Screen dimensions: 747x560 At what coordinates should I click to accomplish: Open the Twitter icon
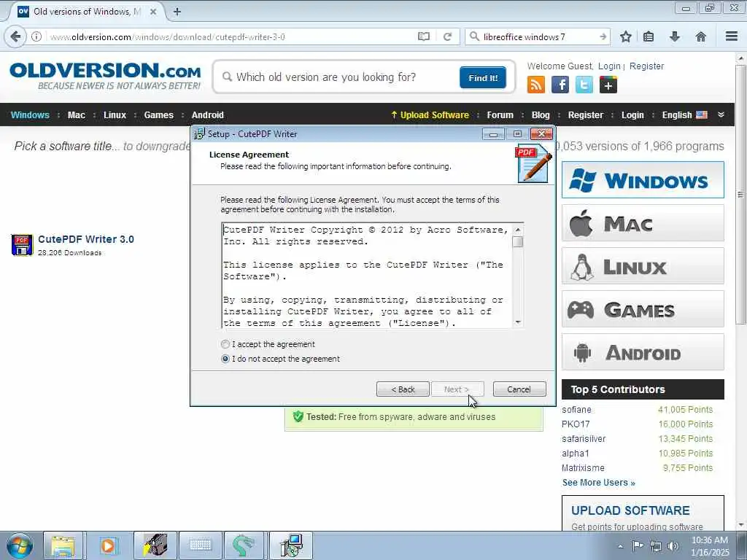[x=584, y=85]
